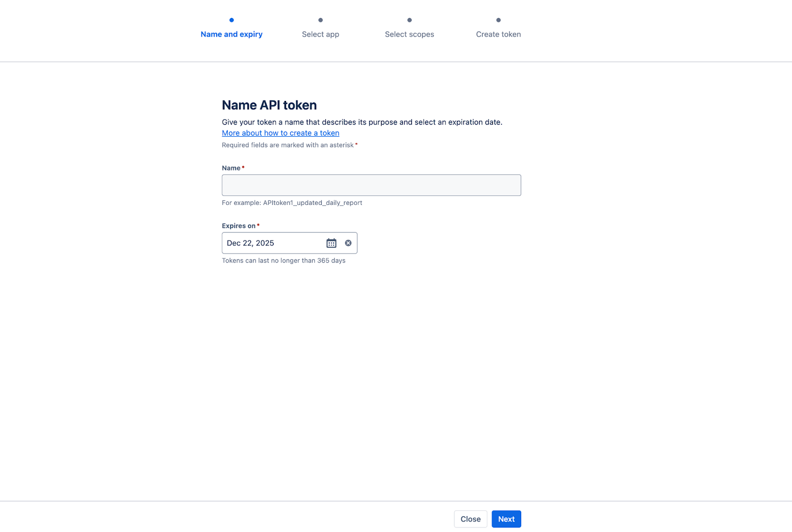The width and height of the screenshot is (792, 532).
Task: Click the Expires on field label
Action: pos(239,226)
